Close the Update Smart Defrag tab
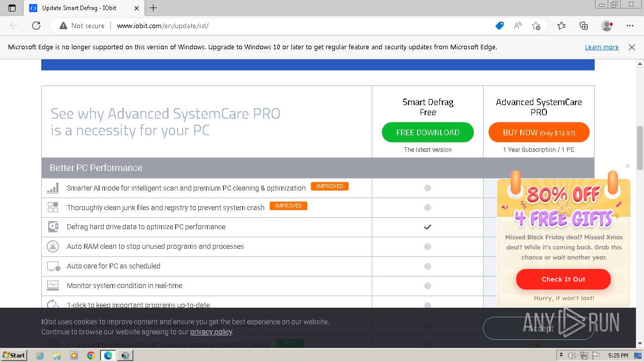 click(137, 8)
